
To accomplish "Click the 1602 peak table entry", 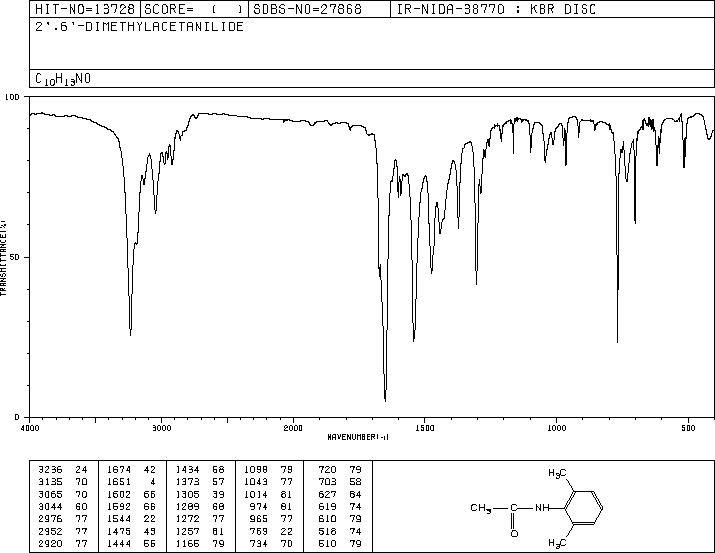I will 131,494.
